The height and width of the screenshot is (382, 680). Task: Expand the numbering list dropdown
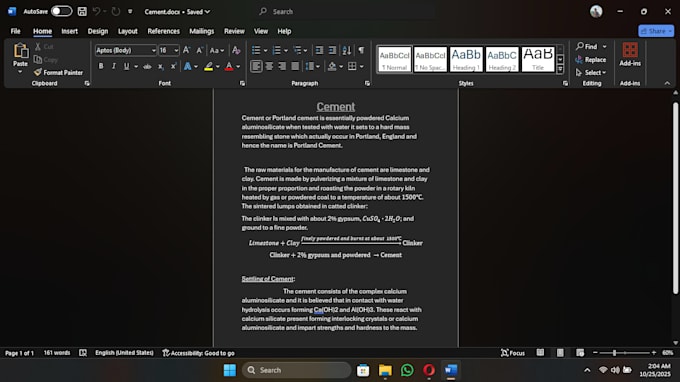(286, 50)
